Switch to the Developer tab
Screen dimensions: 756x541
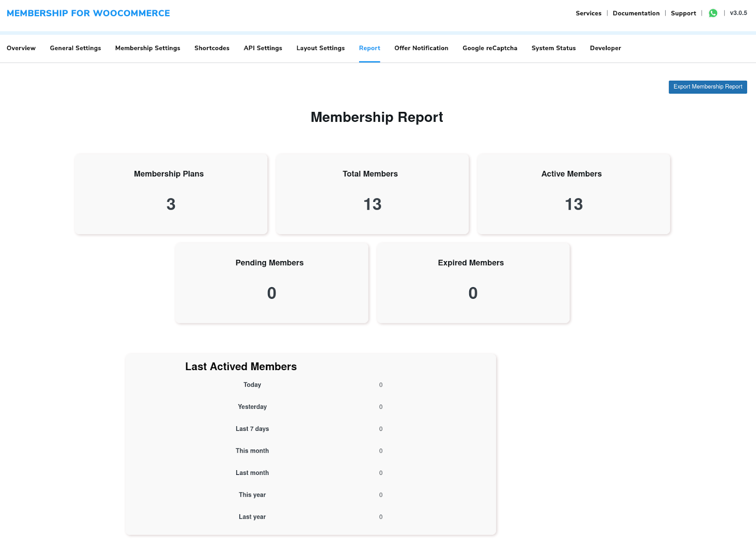pos(605,48)
